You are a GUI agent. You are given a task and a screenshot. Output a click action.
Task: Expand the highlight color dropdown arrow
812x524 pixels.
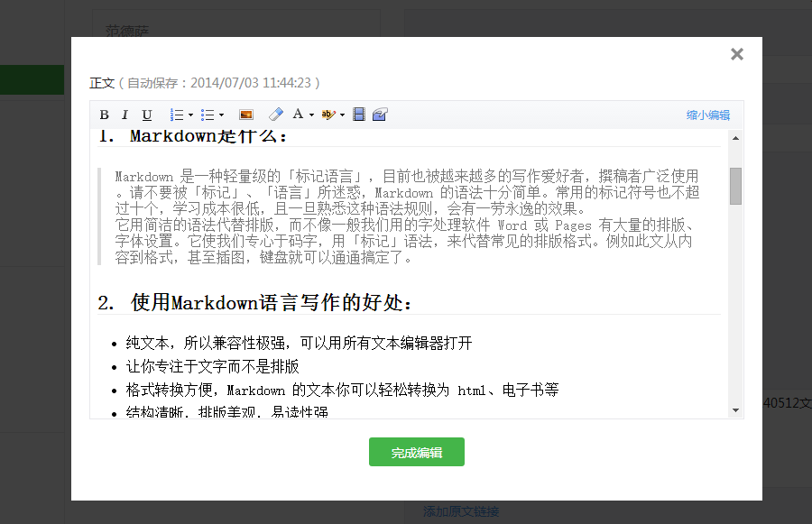pyautogui.click(x=342, y=115)
